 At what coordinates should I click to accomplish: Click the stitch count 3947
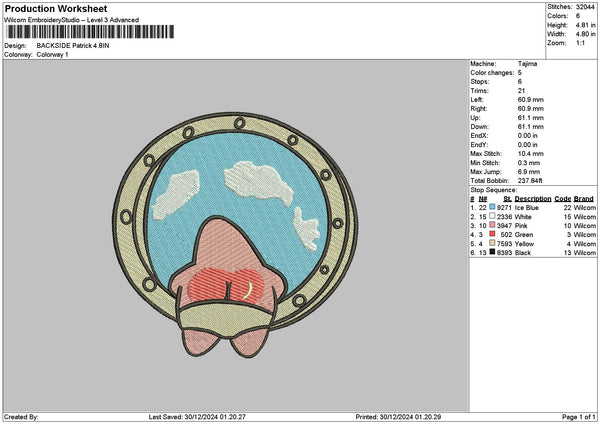(504, 225)
